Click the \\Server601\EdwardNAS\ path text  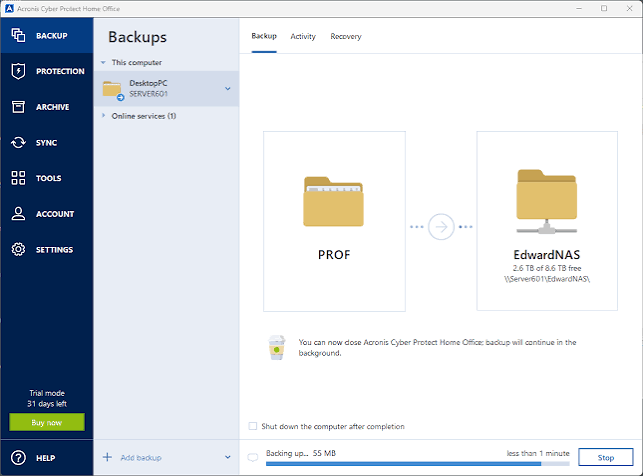(x=547, y=279)
